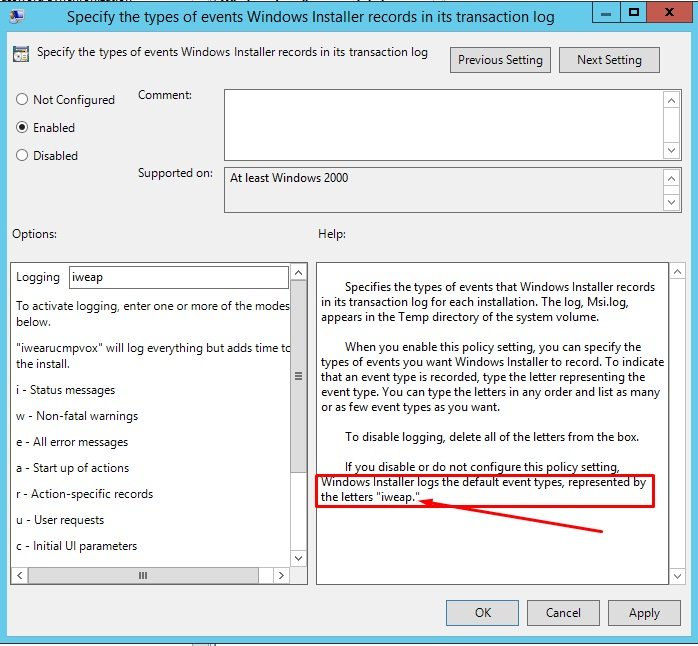Click Options horizontal scrollbar right arrow

[x=284, y=576]
